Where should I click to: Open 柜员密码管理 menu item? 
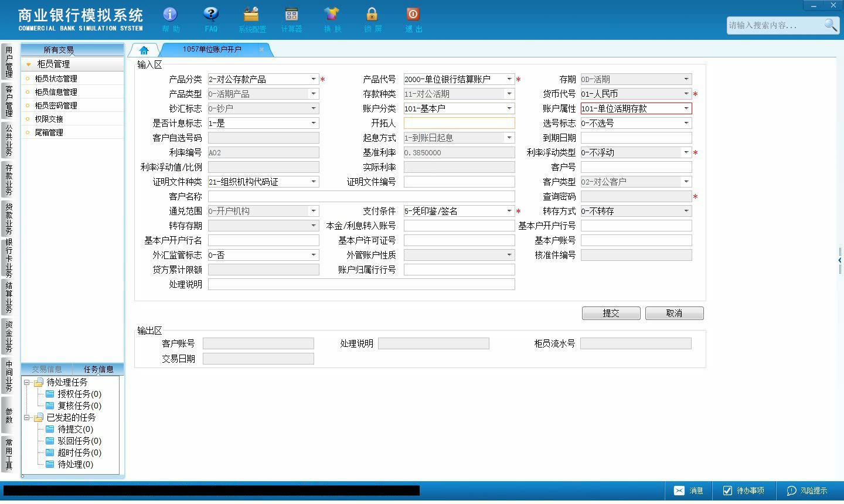pyautogui.click(x=73, y=105)
